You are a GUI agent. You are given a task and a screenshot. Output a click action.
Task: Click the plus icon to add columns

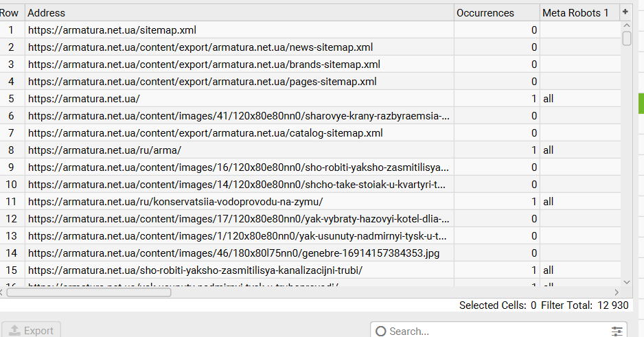coord(625,12)
